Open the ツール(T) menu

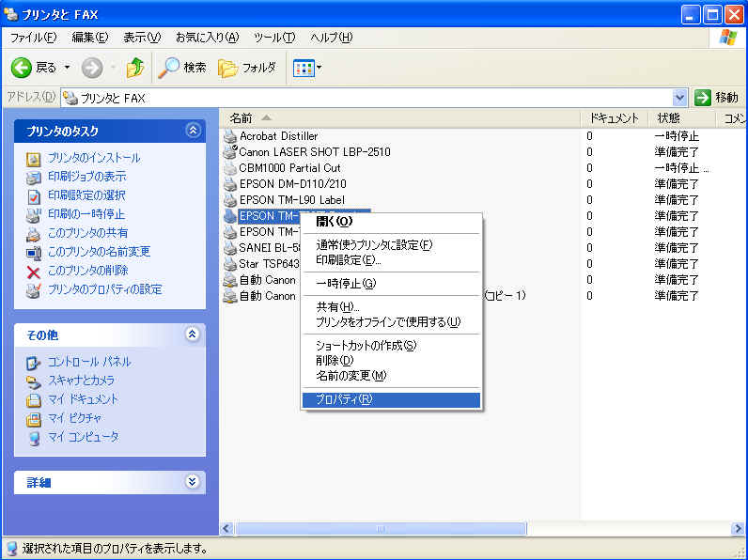[x=274, y=38]
